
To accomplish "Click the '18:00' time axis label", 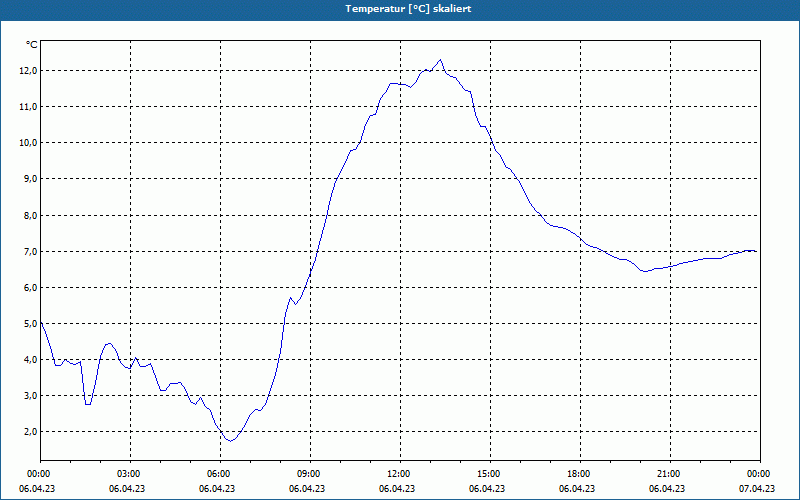I will [579, 474].
